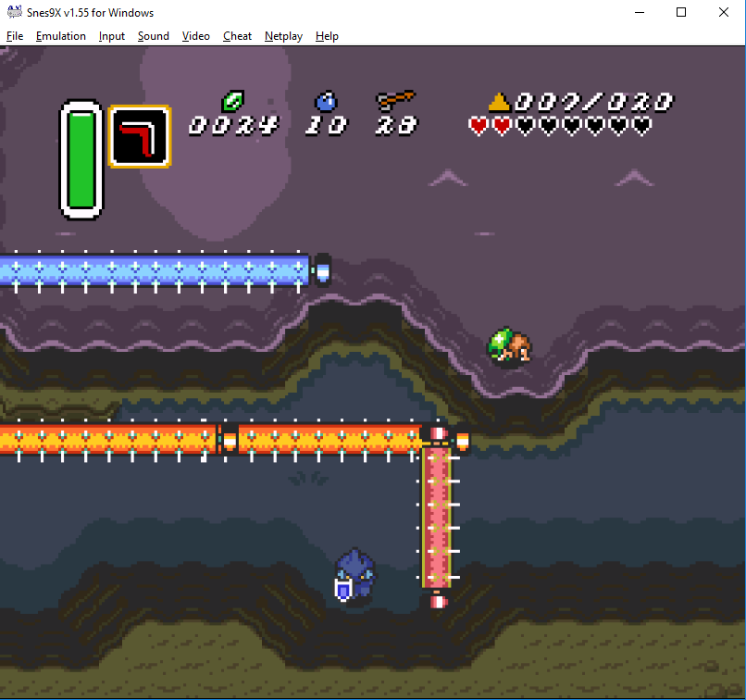Click the vertical pink barrier pillar
746x700 pixels.
click(x=437, y=519)
